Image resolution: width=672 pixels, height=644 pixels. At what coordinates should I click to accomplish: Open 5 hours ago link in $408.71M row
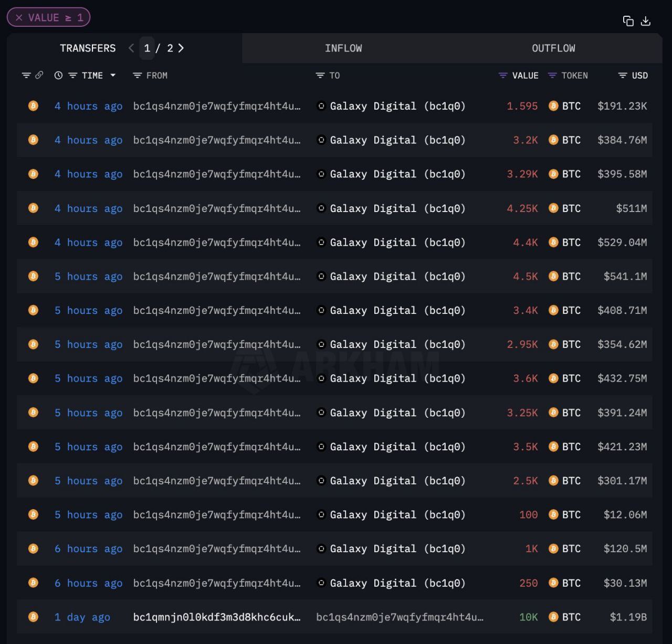(x=88, y=311)
